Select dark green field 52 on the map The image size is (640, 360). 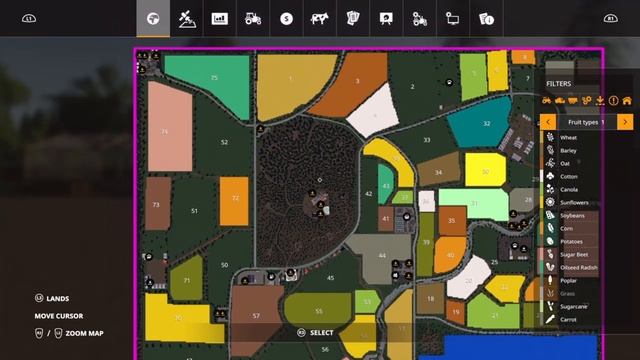224,142
